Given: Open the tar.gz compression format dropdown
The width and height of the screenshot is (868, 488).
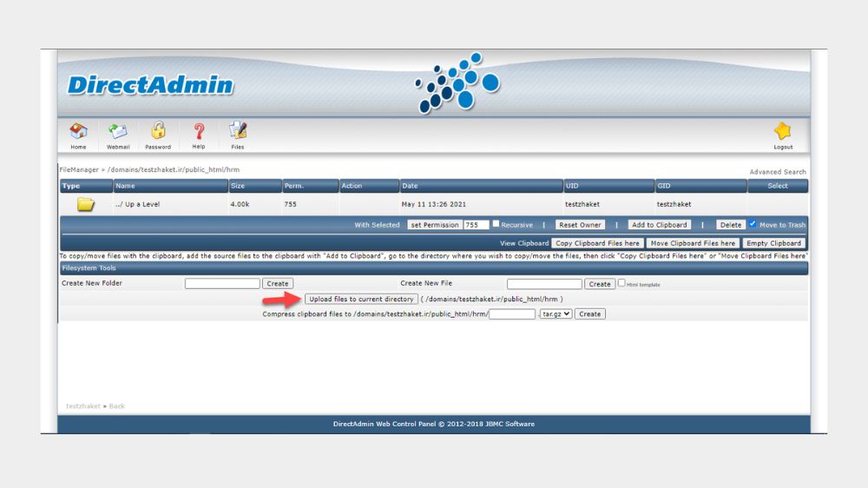Looking at the screenshot, I should (x=556, y=314).
